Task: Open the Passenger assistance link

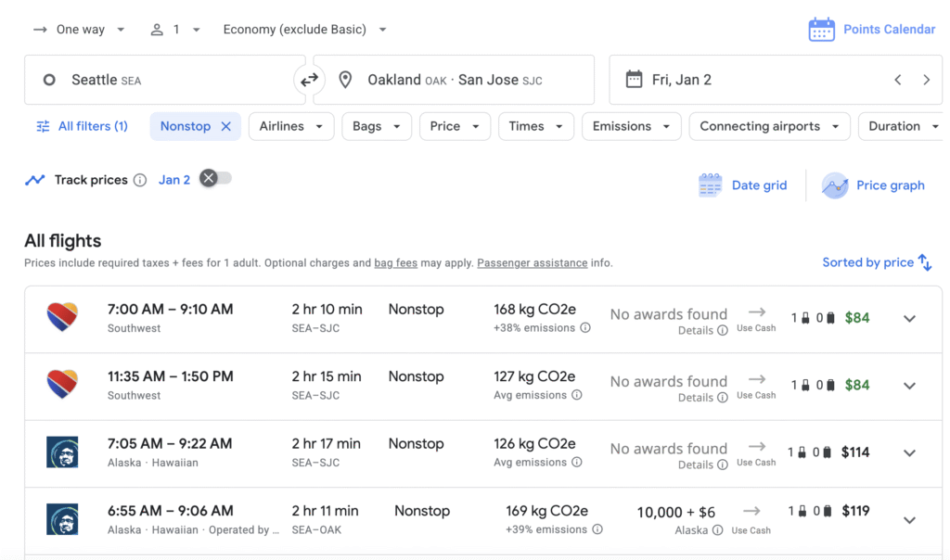Action: 532,263
